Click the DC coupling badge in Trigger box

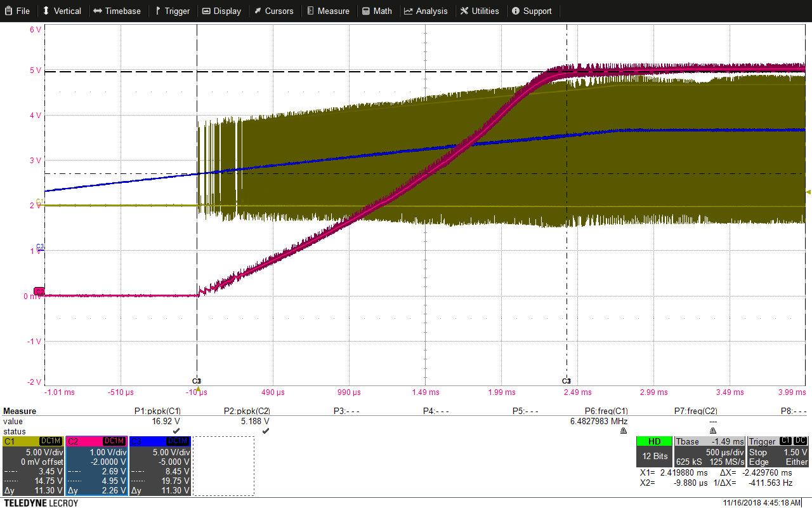[801, 441]
